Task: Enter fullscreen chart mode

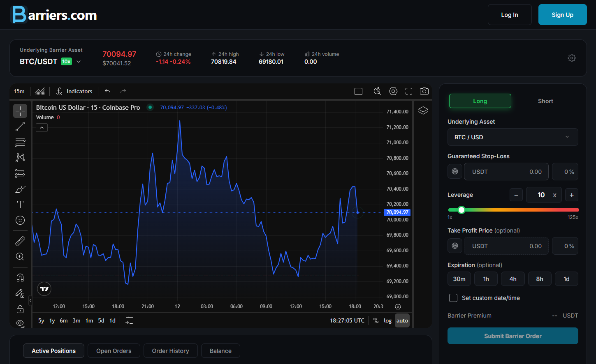Action: tap(408, 91)
